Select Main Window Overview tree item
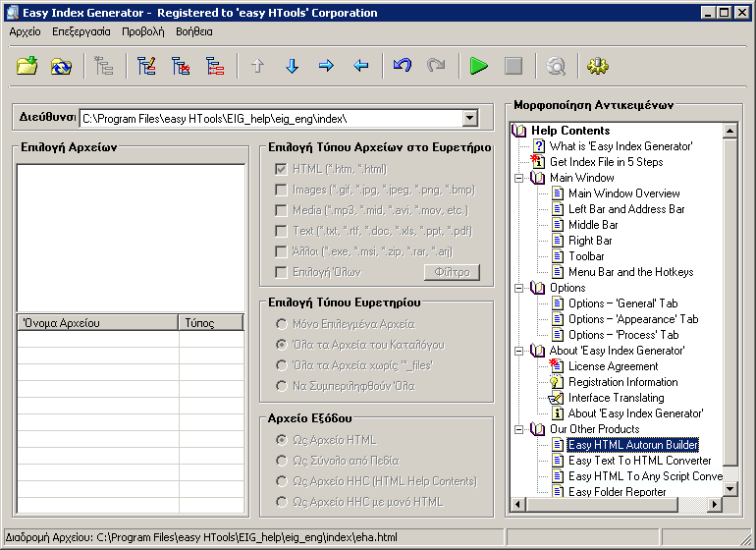This screenshot has height=550, width=756. tap(623, 193)
